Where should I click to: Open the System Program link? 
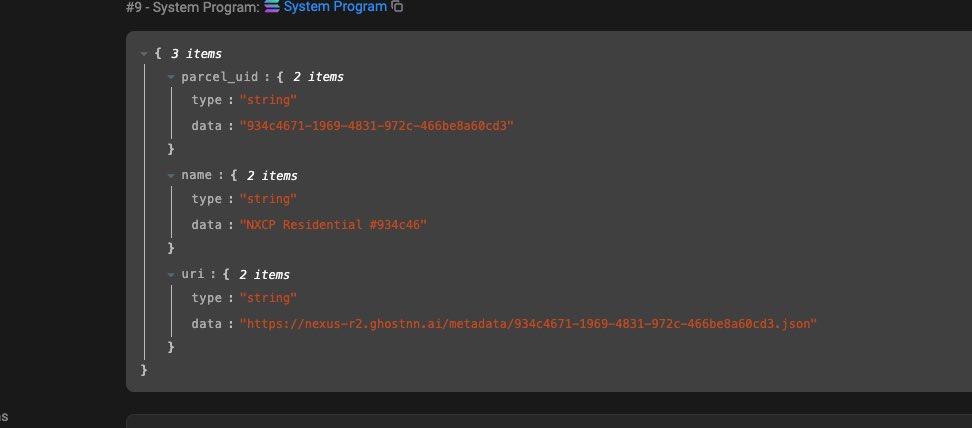[x=335, y=7]
